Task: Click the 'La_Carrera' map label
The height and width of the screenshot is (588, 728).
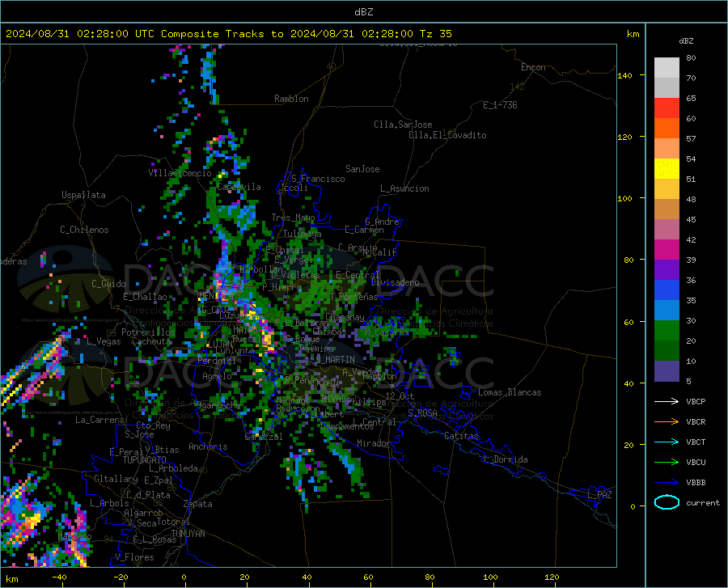Action: point(99,420)
